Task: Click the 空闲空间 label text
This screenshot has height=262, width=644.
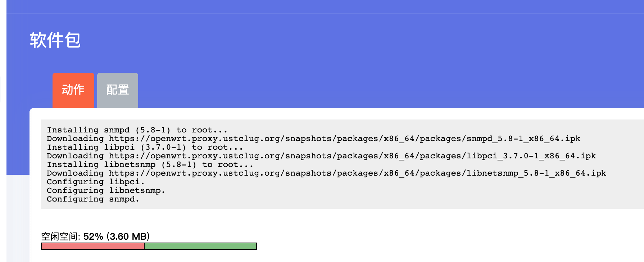Action: [x=60, y=236]
